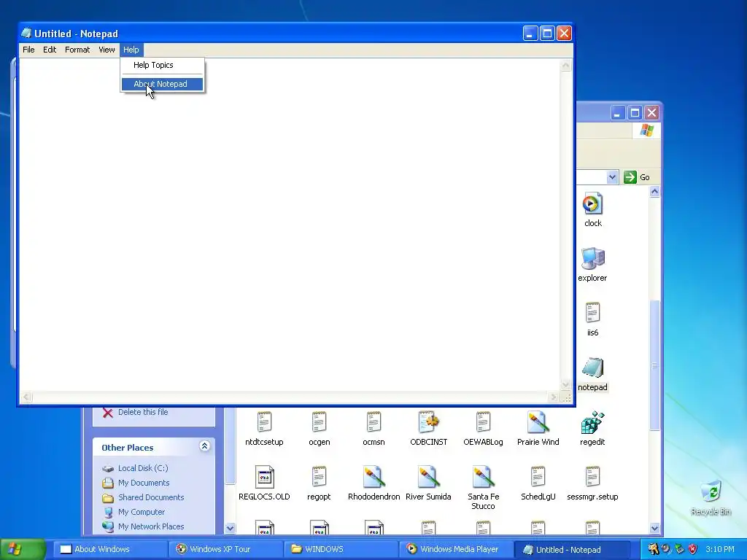Click the Recycle Bin desktop icon
This screenshot has width=747, height=560.
click(711, 492)
